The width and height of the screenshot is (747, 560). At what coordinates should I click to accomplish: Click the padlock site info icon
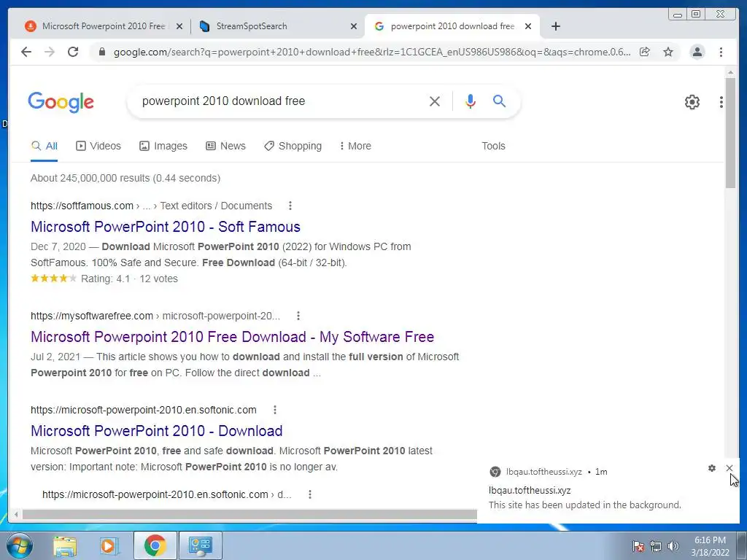pos(102,52)
